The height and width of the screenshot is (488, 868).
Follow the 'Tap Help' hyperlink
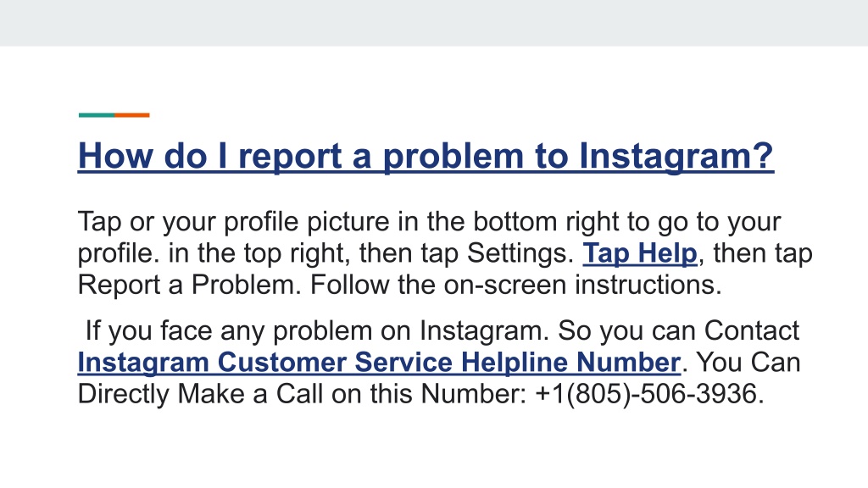point(639,253)
